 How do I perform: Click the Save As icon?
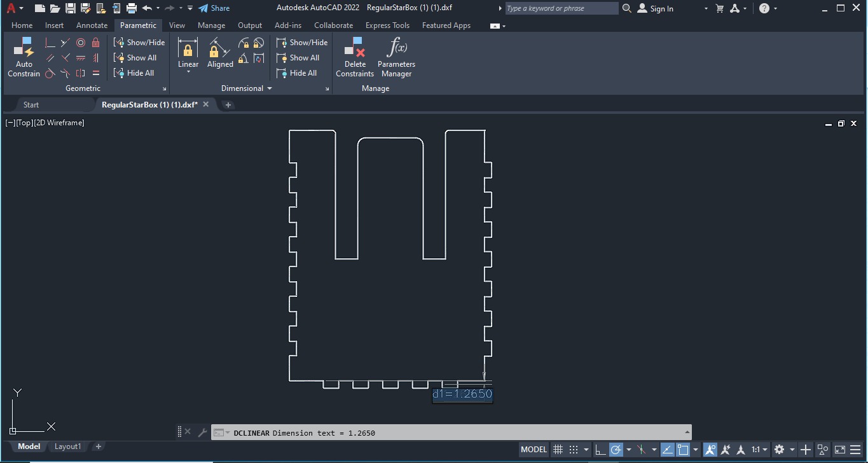point(86,8)
